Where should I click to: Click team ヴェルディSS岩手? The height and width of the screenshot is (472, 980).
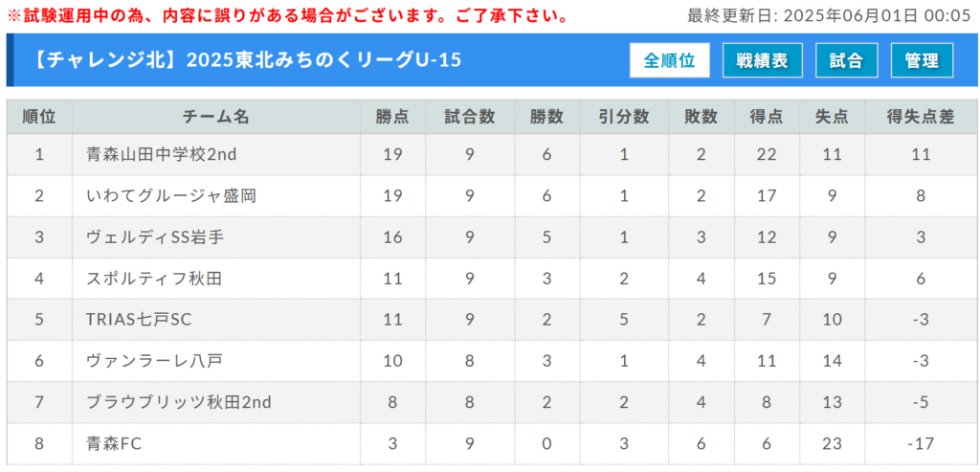click(x=155, y=237)
